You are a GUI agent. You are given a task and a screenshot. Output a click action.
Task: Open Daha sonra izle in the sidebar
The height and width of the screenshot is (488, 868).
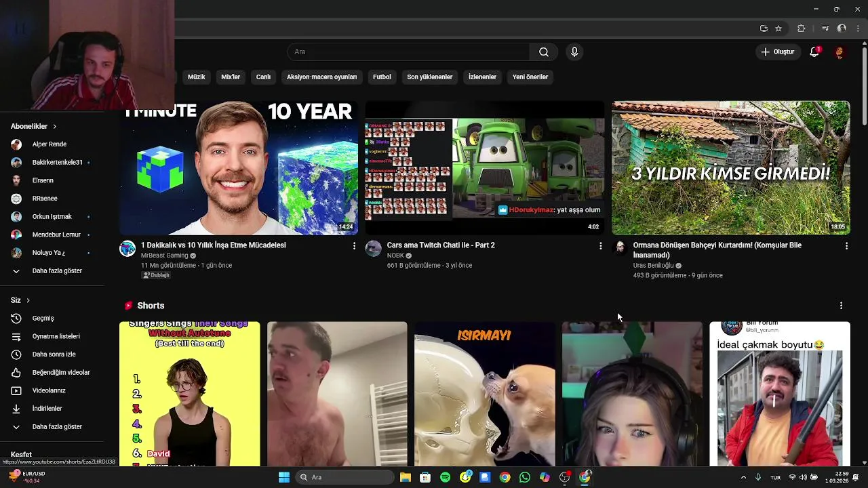click(x=53, y=354)
